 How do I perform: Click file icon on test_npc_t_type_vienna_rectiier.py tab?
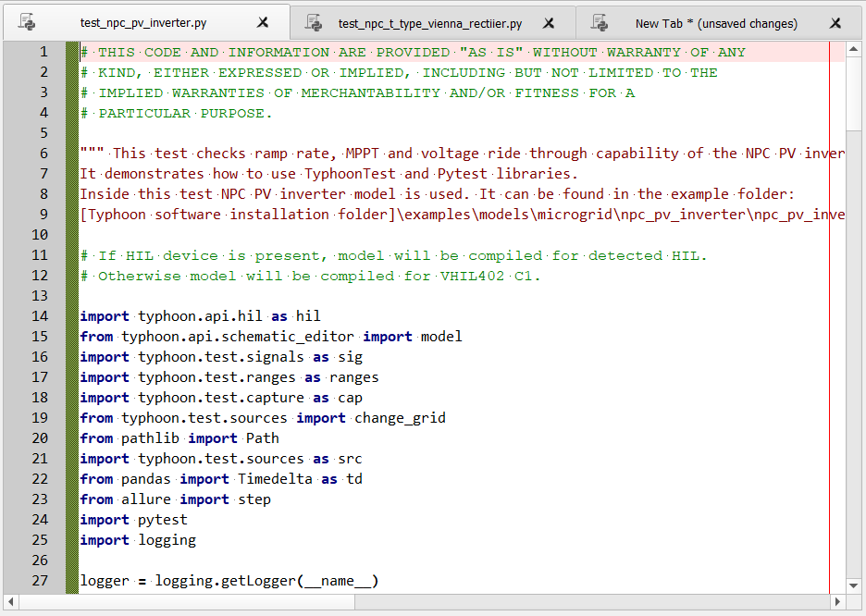[x=315, y=22]
